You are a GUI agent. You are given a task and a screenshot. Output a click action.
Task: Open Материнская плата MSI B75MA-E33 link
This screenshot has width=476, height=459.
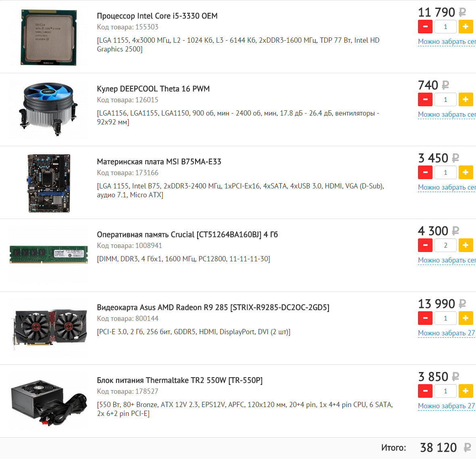159,161
